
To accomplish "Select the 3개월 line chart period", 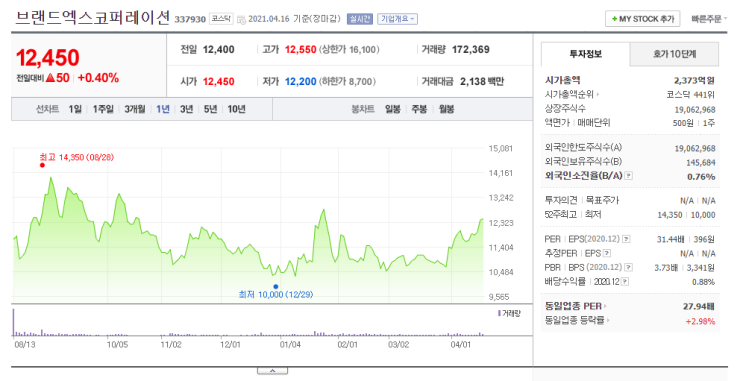I will 135,109.
